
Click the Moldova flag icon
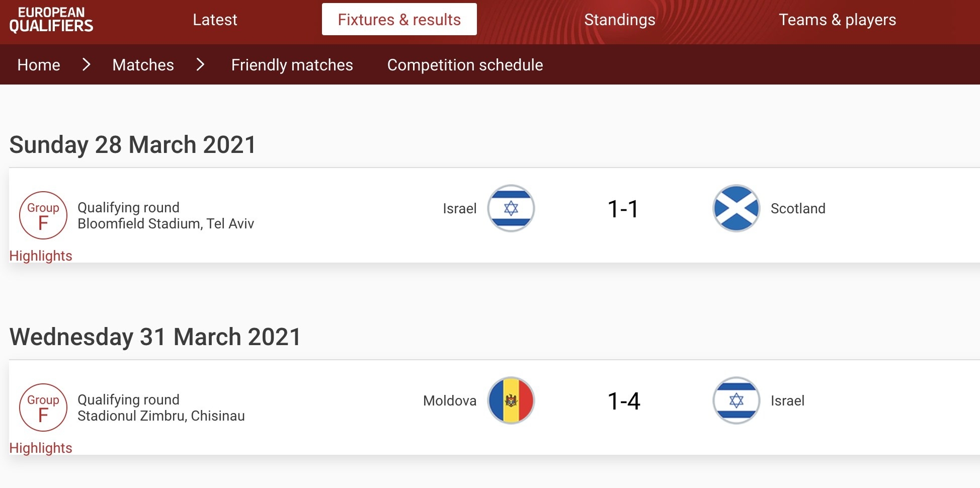(x=511, y=400)
